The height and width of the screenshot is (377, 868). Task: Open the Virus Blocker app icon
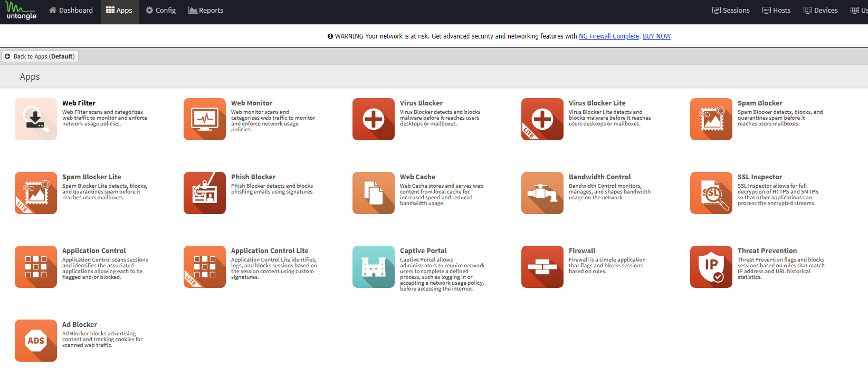[x=374, y=119]
